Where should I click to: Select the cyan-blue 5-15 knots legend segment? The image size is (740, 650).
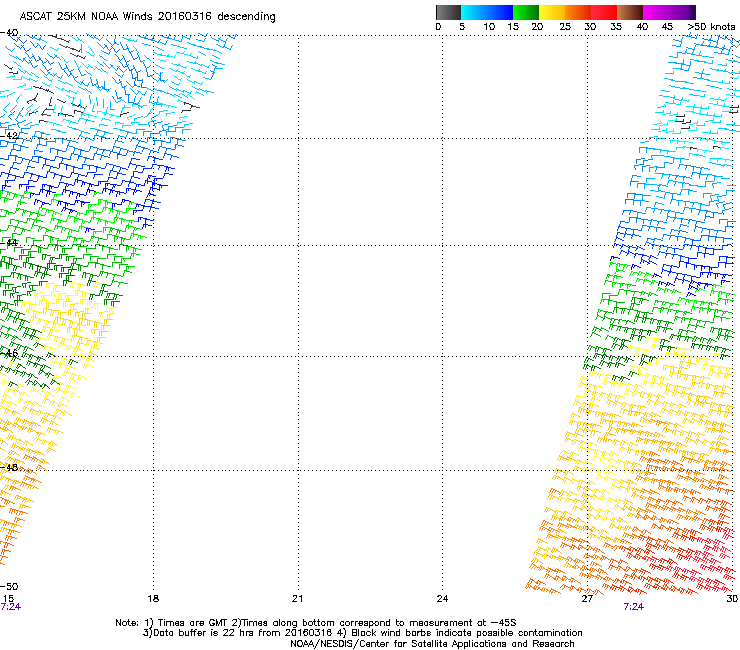pos(487,12)
